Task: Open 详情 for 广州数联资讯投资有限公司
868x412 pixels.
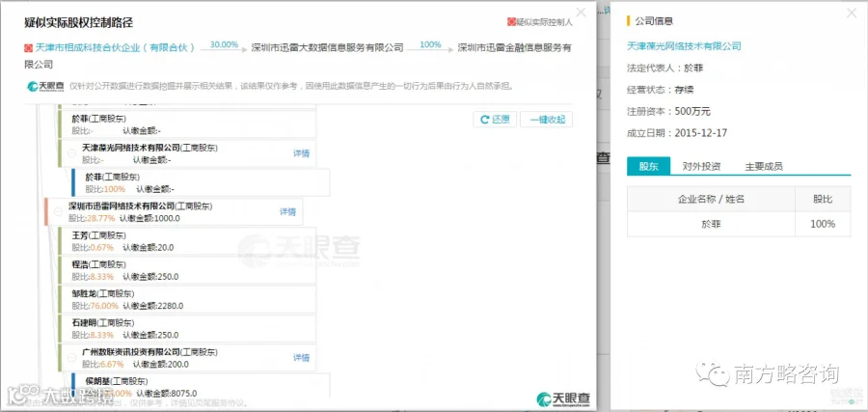Action: pyautogui.click(x=301, y=358)
